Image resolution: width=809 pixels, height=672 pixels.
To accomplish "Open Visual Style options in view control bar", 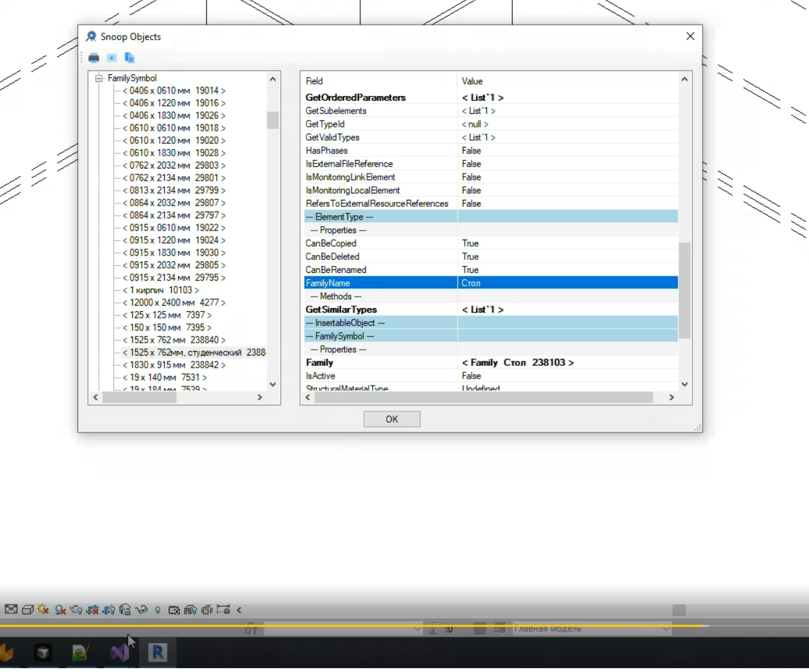I will tap(28, 610).
